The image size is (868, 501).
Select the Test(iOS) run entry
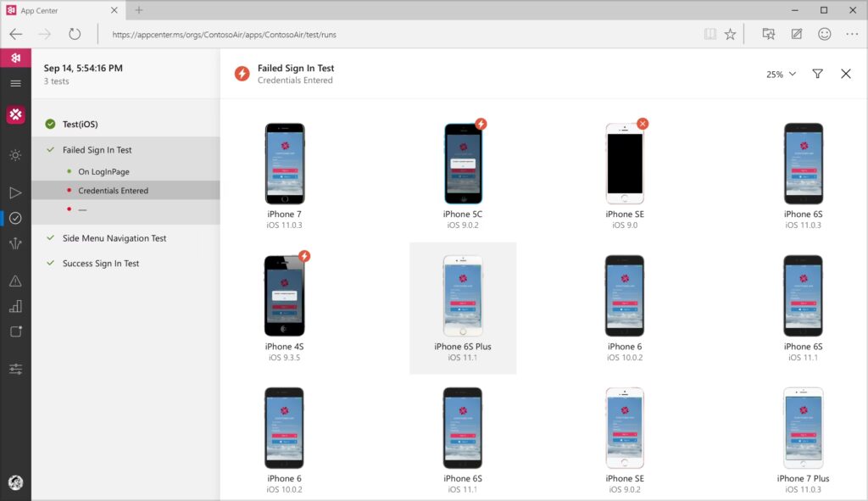(x=80, y=124)
